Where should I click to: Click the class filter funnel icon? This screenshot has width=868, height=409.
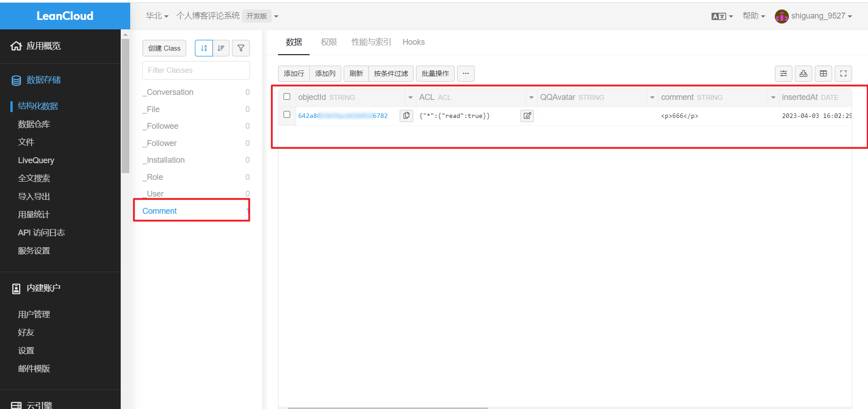tap(241, 48)
